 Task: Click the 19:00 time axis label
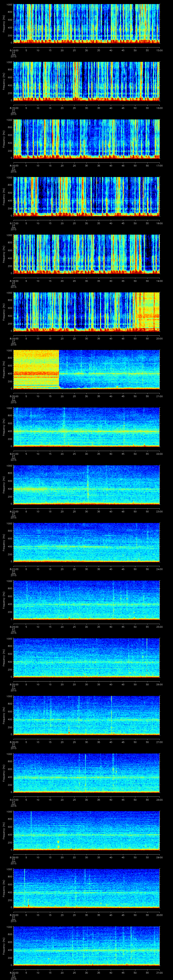[x=160, y=281]
